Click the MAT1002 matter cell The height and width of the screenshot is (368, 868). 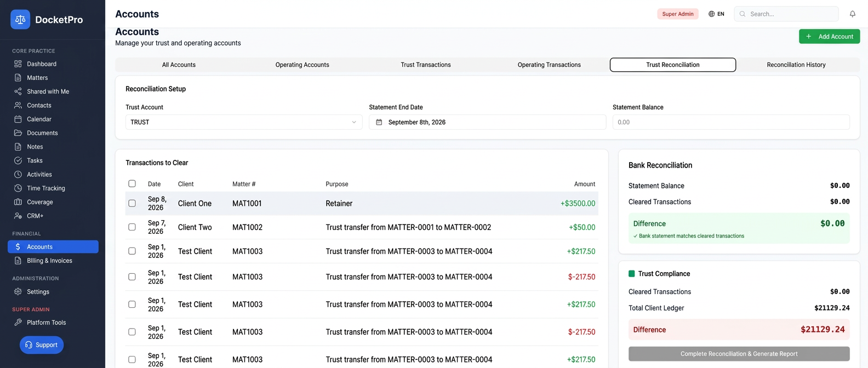coord(247,227)
